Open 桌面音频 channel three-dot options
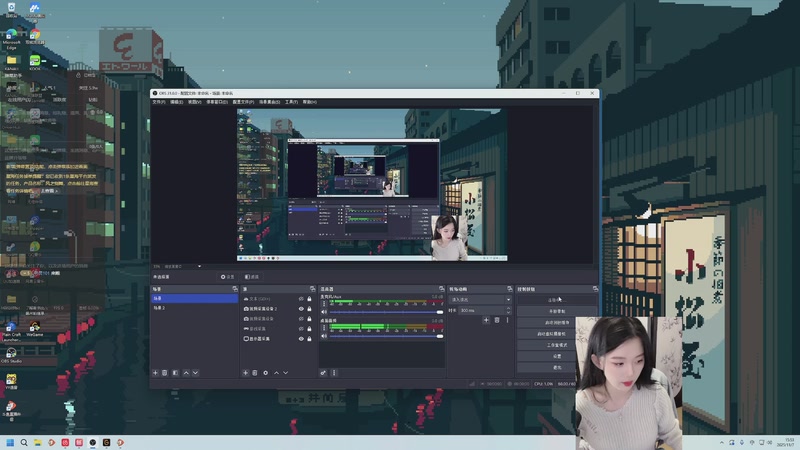 pos(323,328)
